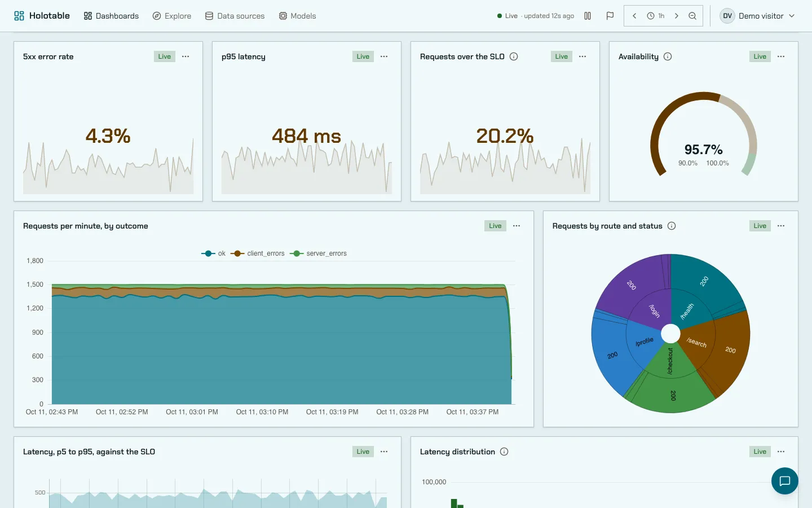Show info for Requests over the SLO
This screenshot has height=508, width=812.
[x=514, y=56]
